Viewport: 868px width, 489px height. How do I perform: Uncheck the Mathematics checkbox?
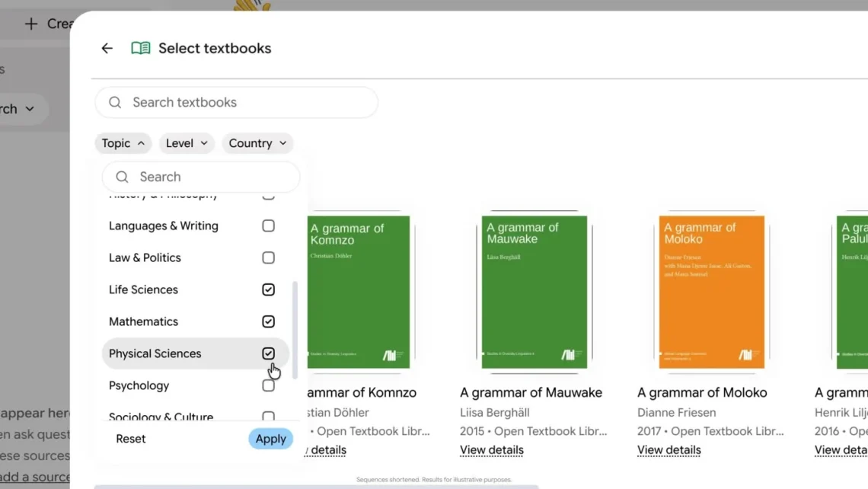[x=269, y=321]
